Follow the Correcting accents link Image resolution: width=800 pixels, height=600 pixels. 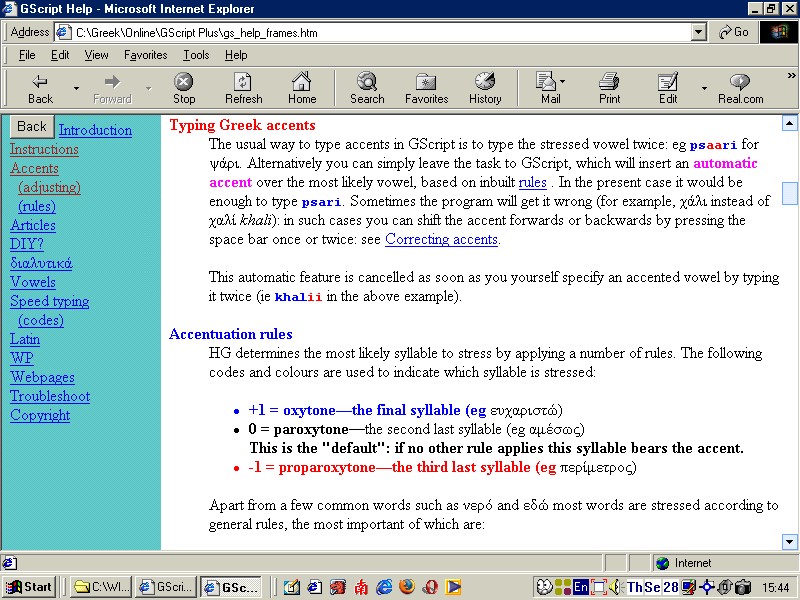coord(441,238)
